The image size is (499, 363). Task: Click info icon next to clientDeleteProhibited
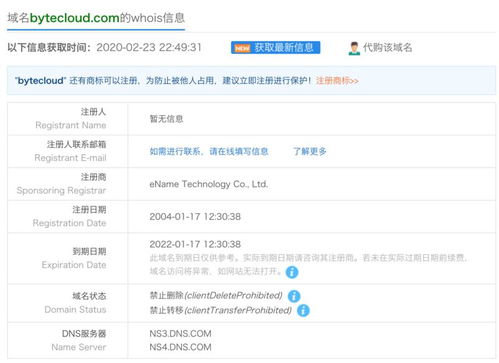coord(294,296)
